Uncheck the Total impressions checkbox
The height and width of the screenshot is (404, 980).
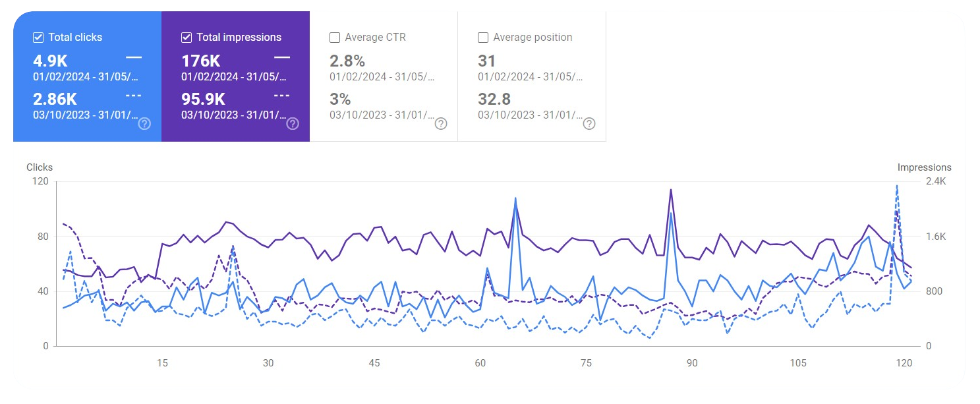click(x=187, y=38)
